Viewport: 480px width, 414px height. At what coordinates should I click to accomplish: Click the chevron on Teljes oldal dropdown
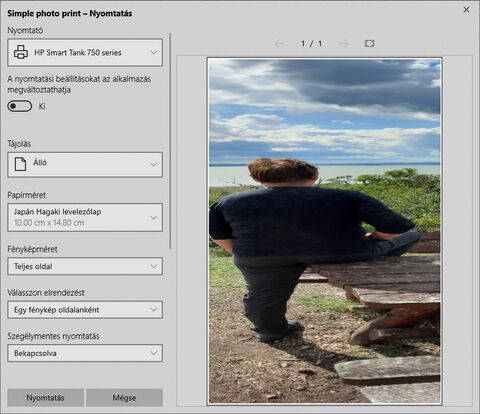[x=154, y=266]
